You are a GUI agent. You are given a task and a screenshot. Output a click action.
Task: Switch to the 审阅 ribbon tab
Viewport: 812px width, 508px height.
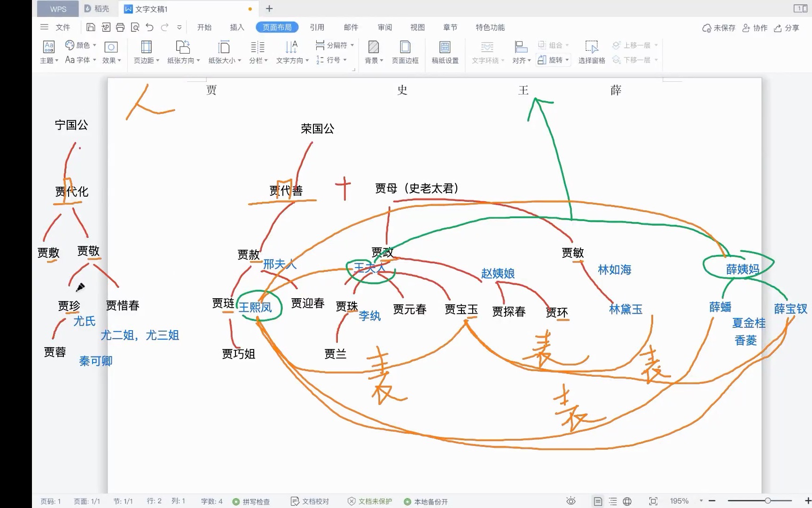385,27
